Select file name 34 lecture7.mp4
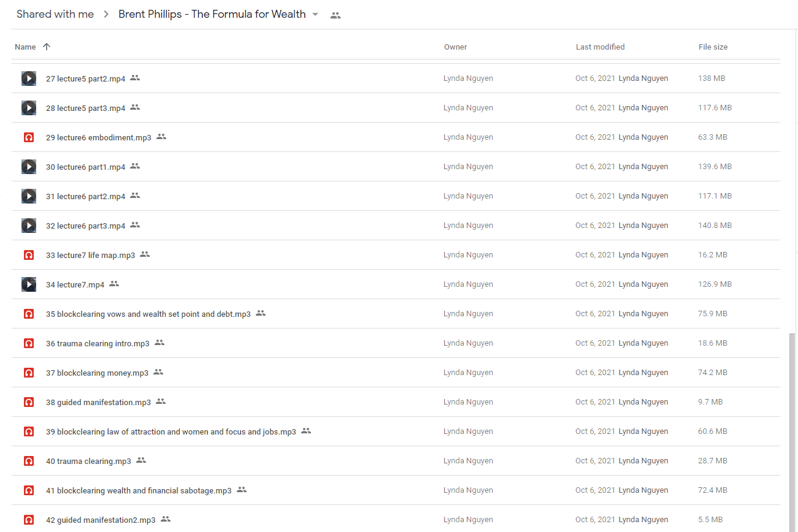Viewport: 798px width, 532px height. click(75, 285)
